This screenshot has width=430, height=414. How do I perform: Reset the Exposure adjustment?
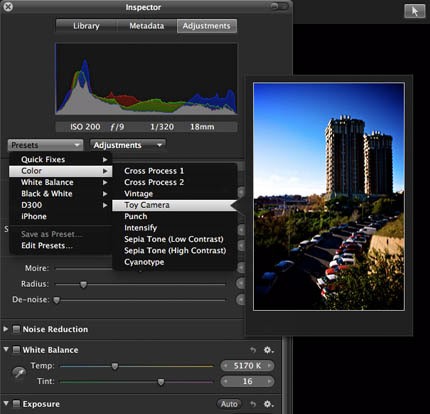(x=253, y=404)
